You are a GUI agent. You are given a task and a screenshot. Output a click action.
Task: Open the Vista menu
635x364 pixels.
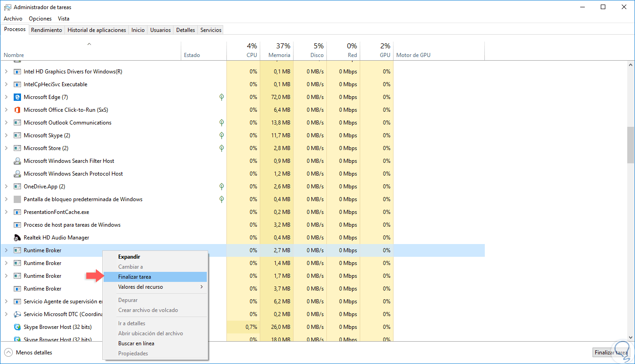click(x=64, y=19)
